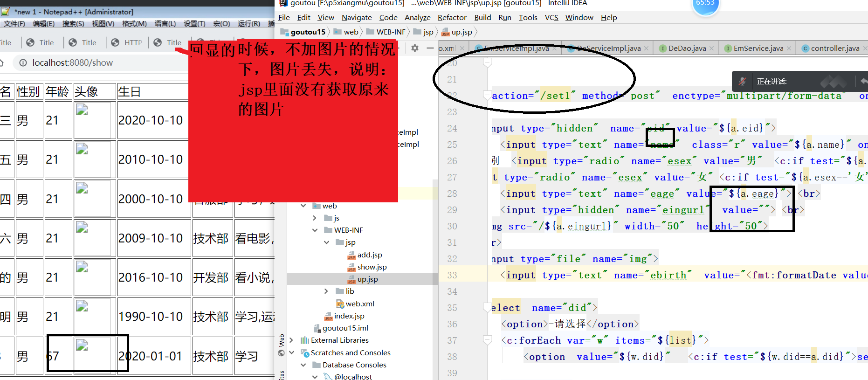
Task: Click line number 33 in editor gutter
Action: (x=452, y=275)
